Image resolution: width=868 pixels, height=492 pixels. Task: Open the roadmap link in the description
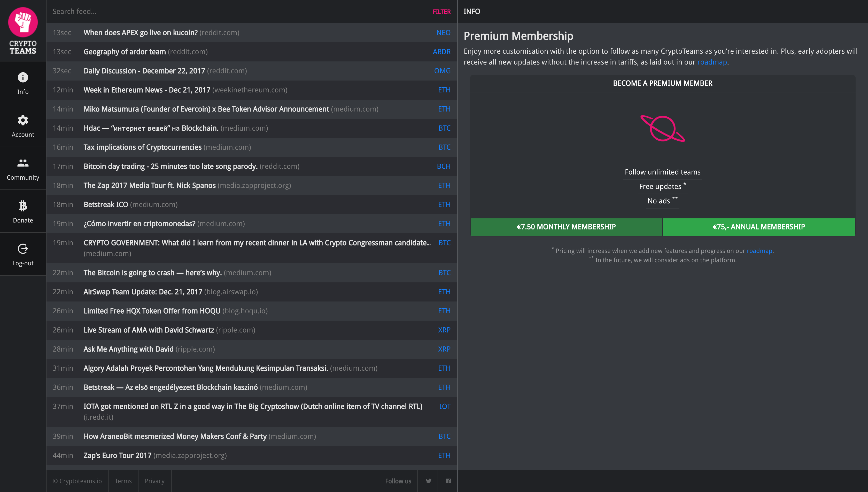[x=712, y=62]
